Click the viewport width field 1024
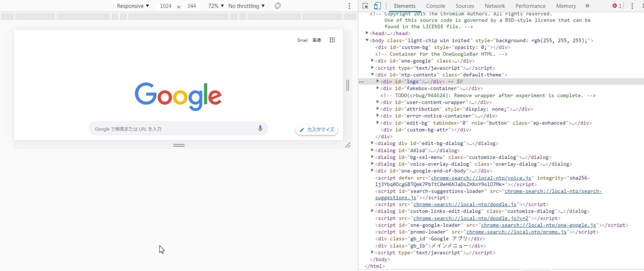 pos(166,6)
